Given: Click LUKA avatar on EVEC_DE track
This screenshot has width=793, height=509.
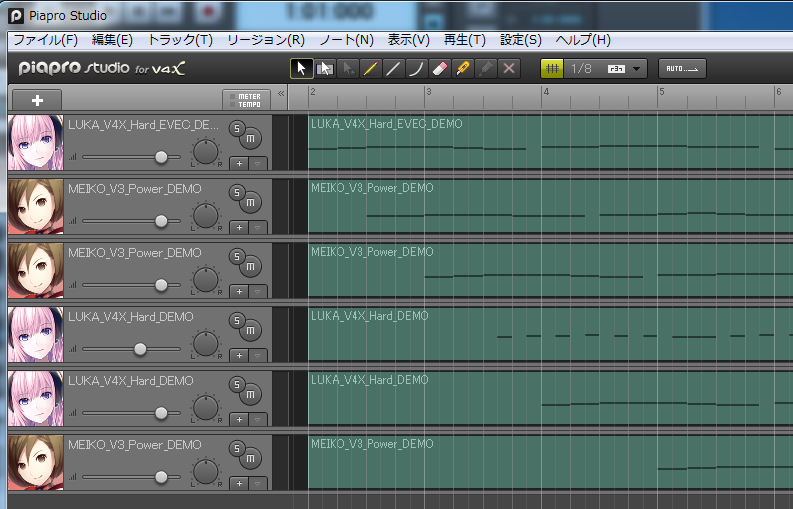Looking at the screenshot, I should click(x=35, y=142).
